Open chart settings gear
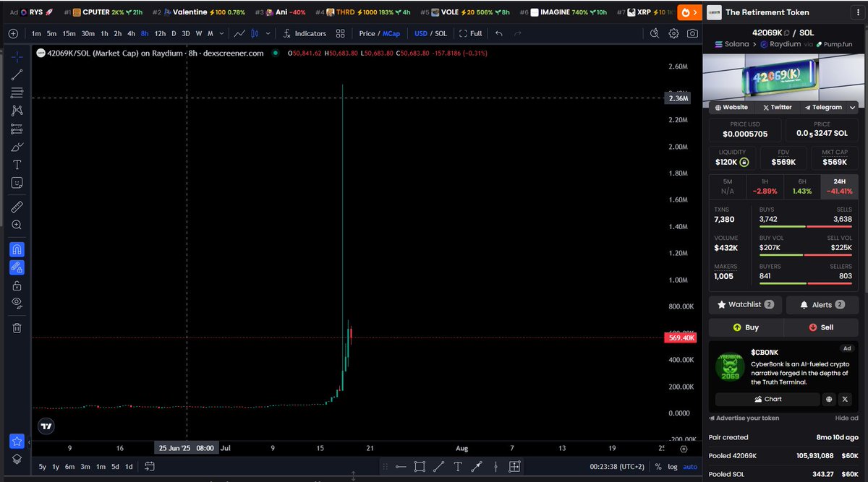 click(x=673, y=33)
